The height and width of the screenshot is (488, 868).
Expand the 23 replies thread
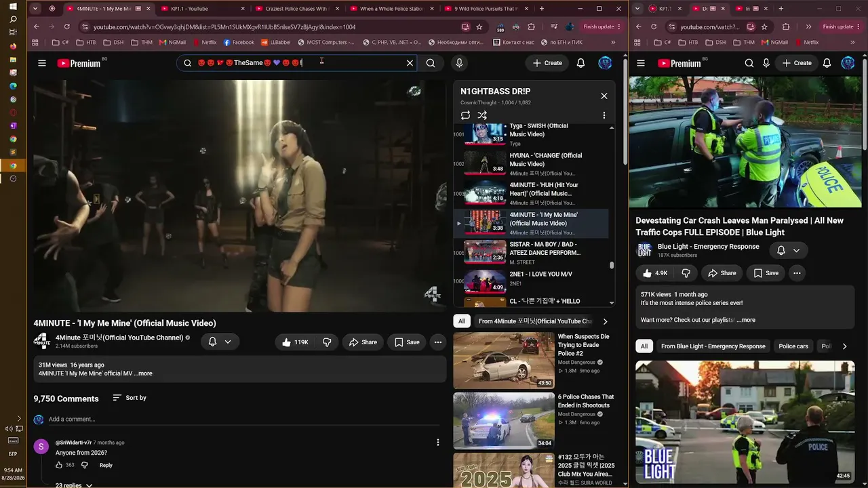[74, 485]
